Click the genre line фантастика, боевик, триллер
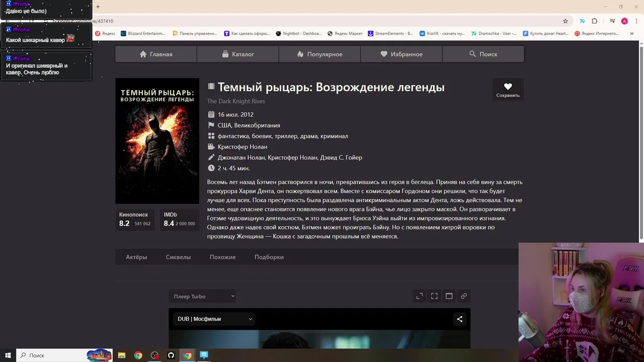644x362 pixels. pyautogui.click(x=283, y=136)
